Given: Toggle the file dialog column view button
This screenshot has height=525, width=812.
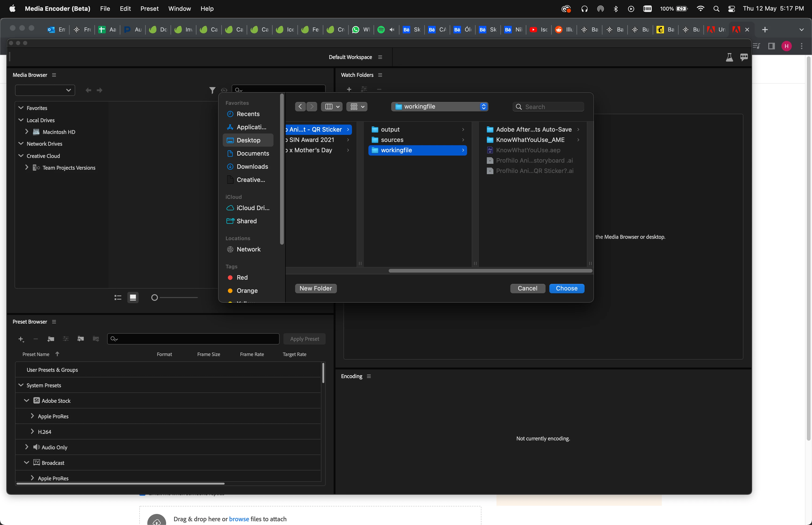Looking at the screenshot, I should coord(329,107).
